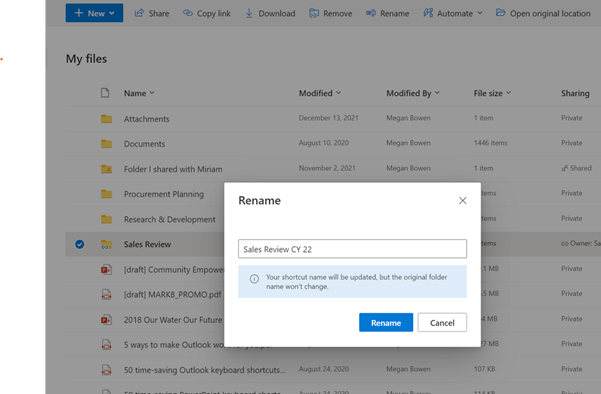Click the Automate flow icon

pos(428,13)
